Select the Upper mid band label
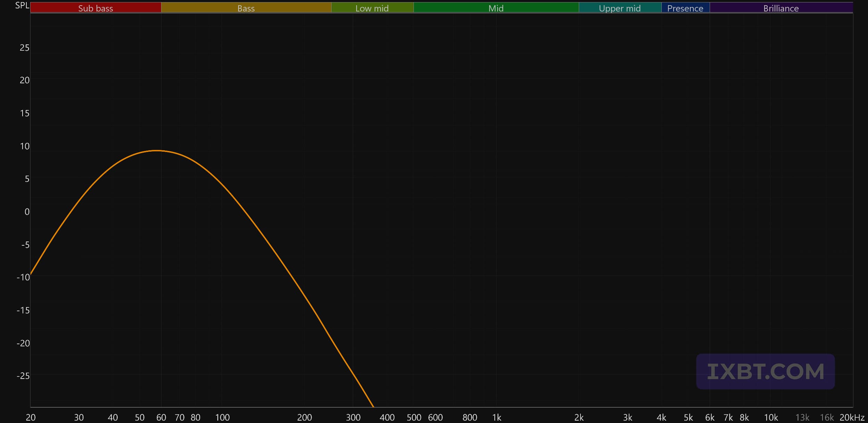This screenshot has width=868, height=423. pos(620,8)
